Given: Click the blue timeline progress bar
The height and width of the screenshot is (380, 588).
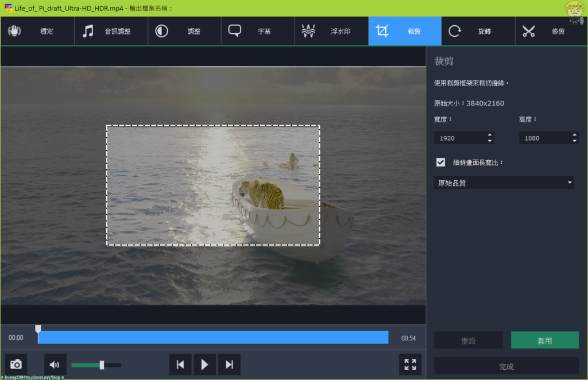Looking at the screenshot, I should tap(213, 338).
